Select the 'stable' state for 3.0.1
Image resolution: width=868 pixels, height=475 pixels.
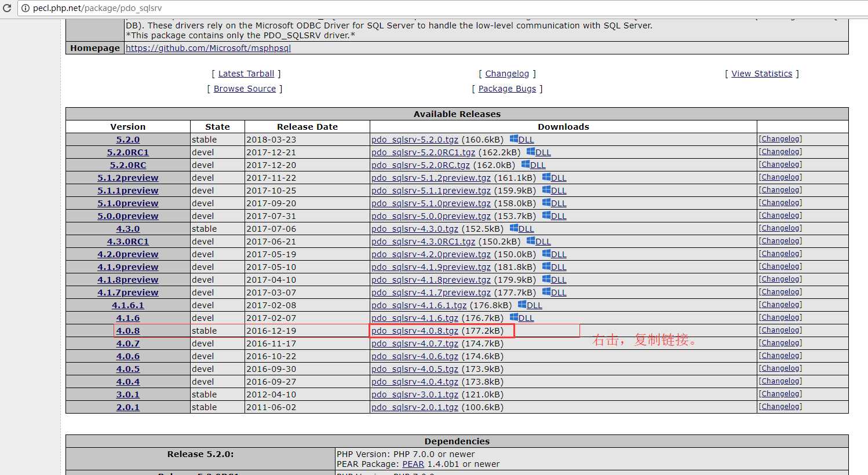coord(204,394)
